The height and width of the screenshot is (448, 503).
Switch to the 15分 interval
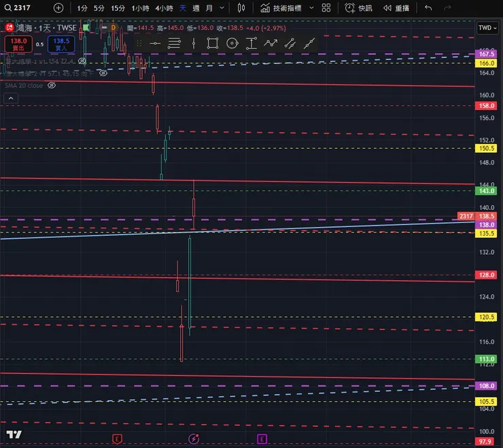tap(118, 8)
